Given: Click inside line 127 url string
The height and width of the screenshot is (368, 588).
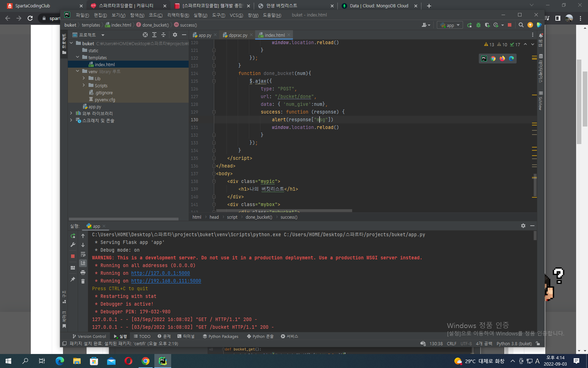Looking at the screenshot, I should pos(294,96).
